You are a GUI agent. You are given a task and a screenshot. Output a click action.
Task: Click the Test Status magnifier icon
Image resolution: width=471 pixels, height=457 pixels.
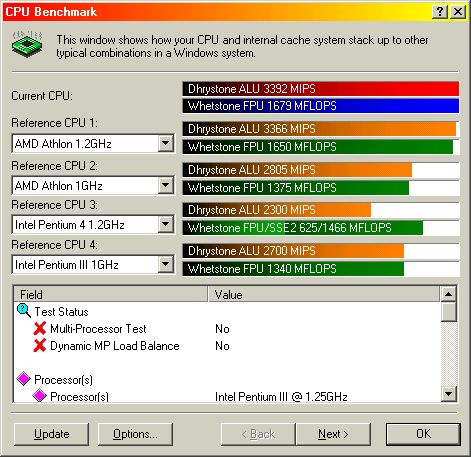pyautogui.click(x=24, y=310)
